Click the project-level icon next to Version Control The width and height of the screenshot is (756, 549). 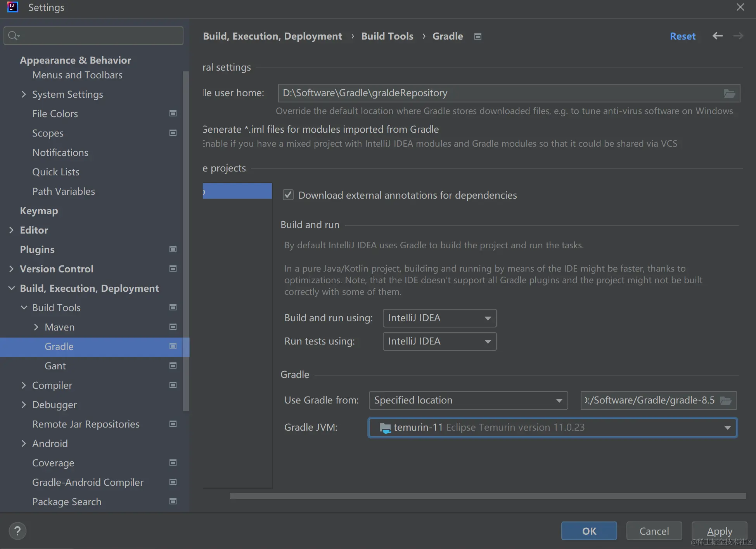coord(173,268)
